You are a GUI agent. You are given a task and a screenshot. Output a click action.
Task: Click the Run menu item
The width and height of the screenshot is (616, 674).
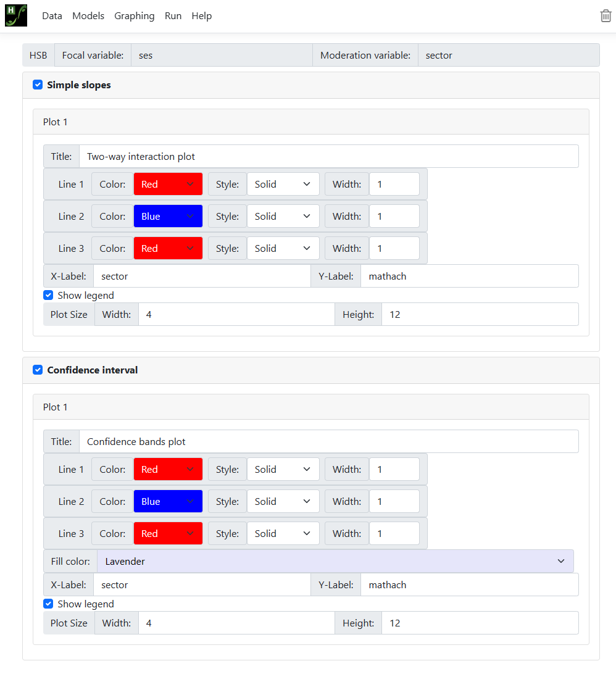[x=173, y=16]
